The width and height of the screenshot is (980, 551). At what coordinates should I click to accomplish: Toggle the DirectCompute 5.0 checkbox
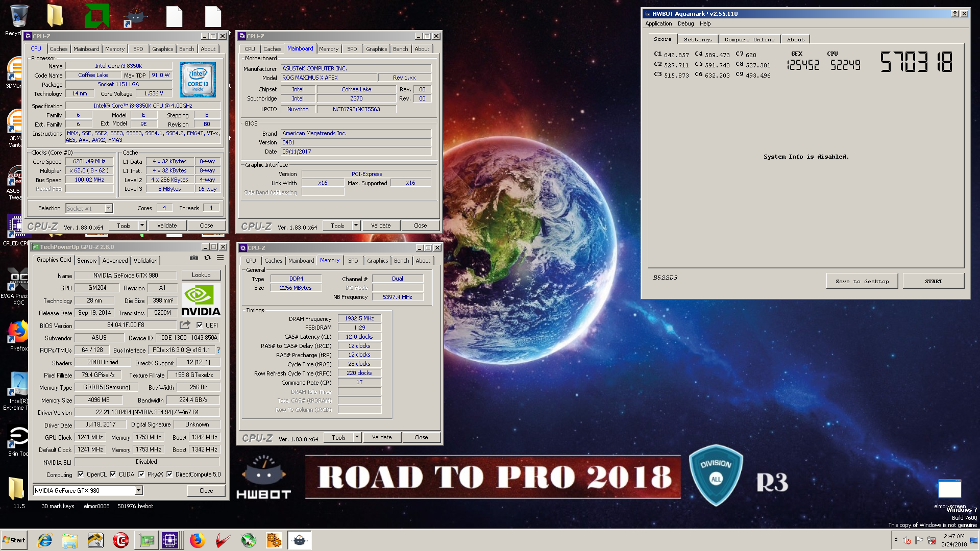click(x=169, y=474)
